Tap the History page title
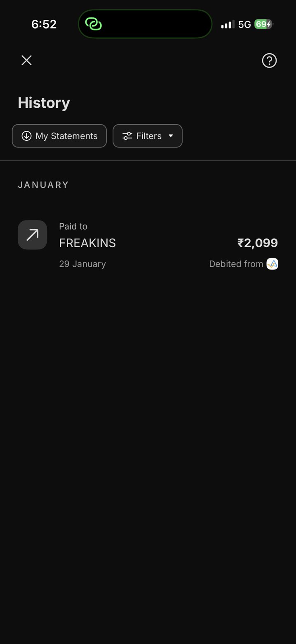Screen dimensions: 296x644 (x=44, y=103)
